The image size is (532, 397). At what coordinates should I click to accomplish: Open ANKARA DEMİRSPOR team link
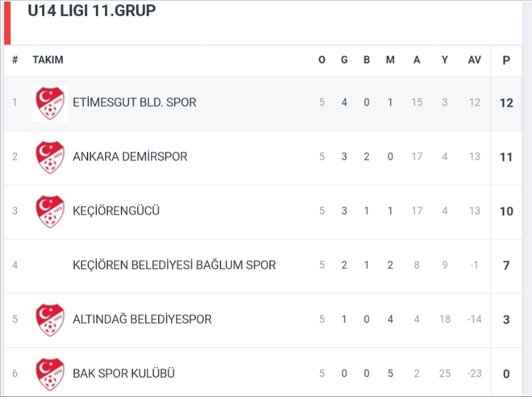pyautogui.click(x=130, y=157)
